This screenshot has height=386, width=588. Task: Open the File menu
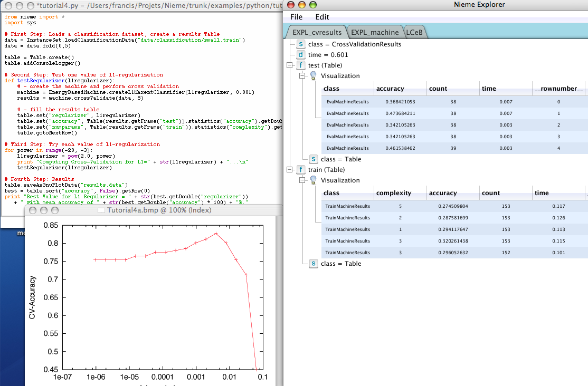click(298, 17)
